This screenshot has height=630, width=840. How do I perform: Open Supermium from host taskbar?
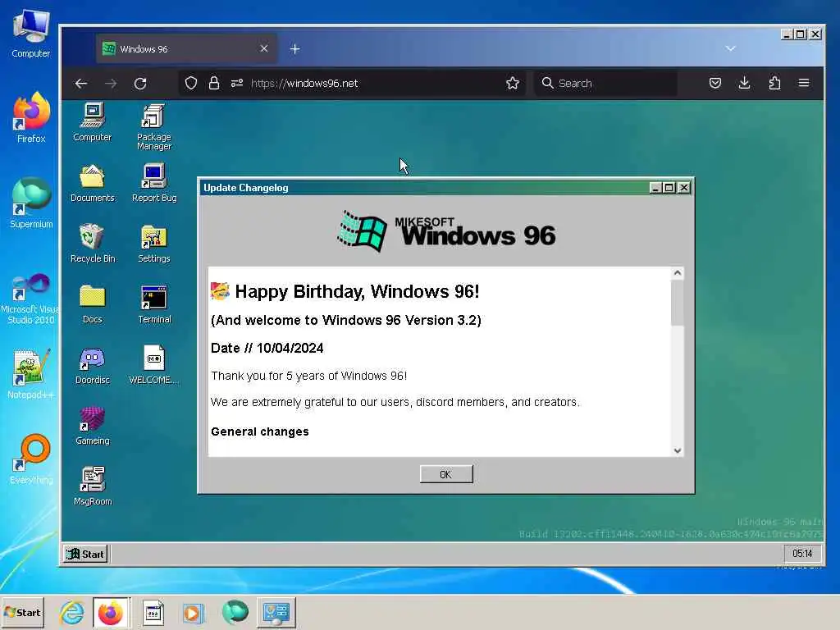(x=235, y=612)
